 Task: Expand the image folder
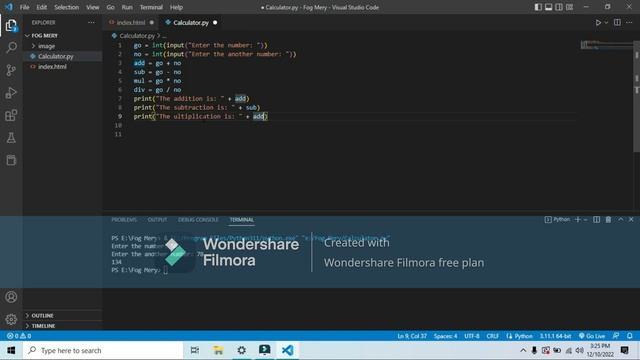[x=62, y=46]
